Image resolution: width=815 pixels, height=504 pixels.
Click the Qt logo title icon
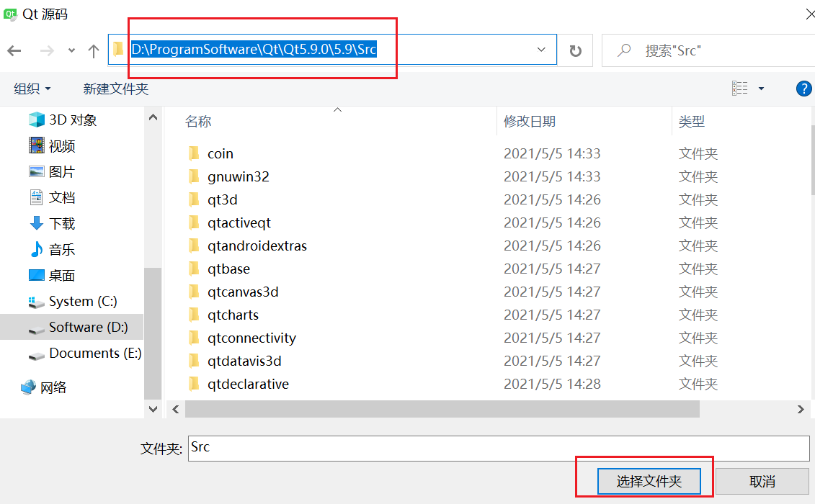[10, 14]
